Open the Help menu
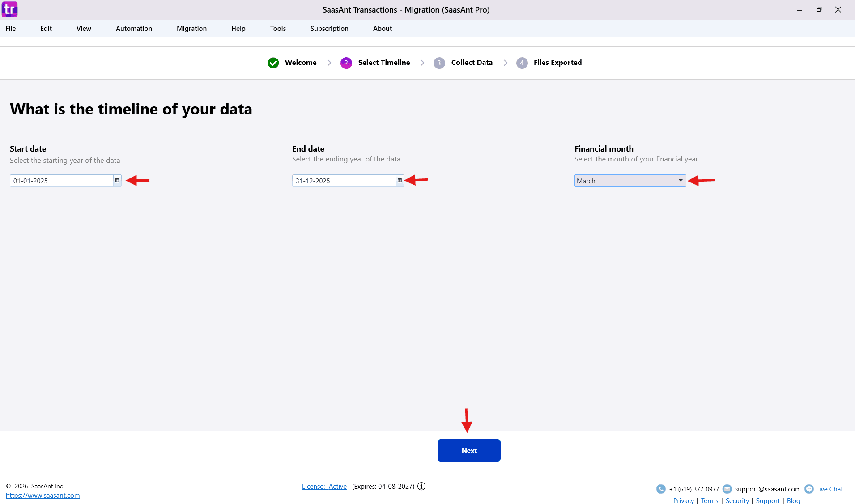The image size is (855, 504). coord(238,28)
